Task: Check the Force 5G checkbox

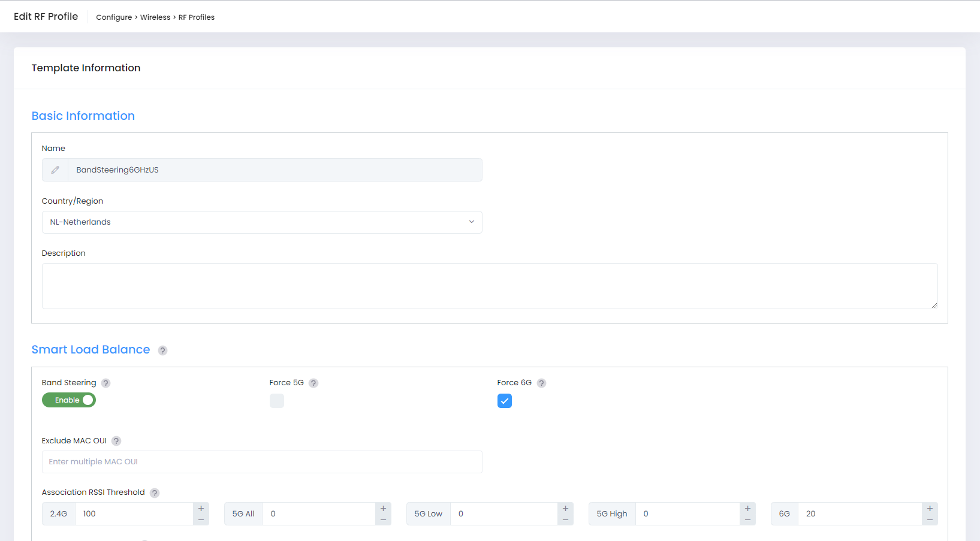Action: pyautogui.click(x=277, y=401)
